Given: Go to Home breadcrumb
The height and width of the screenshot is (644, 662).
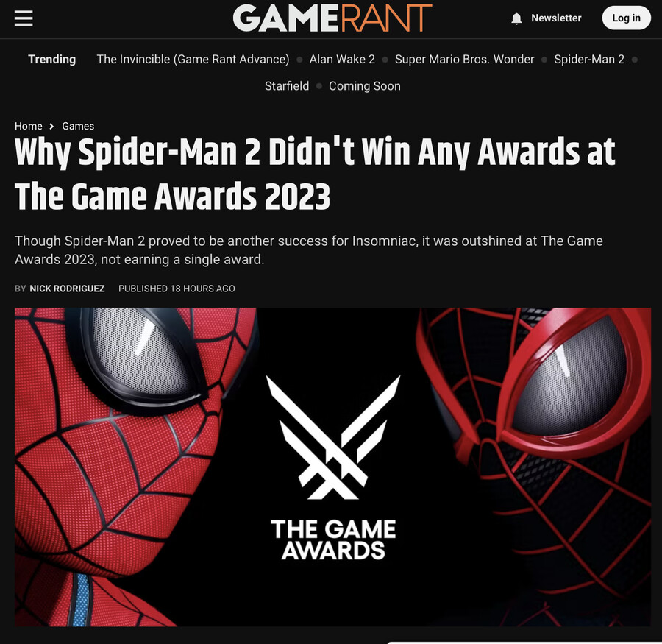Looking at the screenshot, I should [28, 127].
